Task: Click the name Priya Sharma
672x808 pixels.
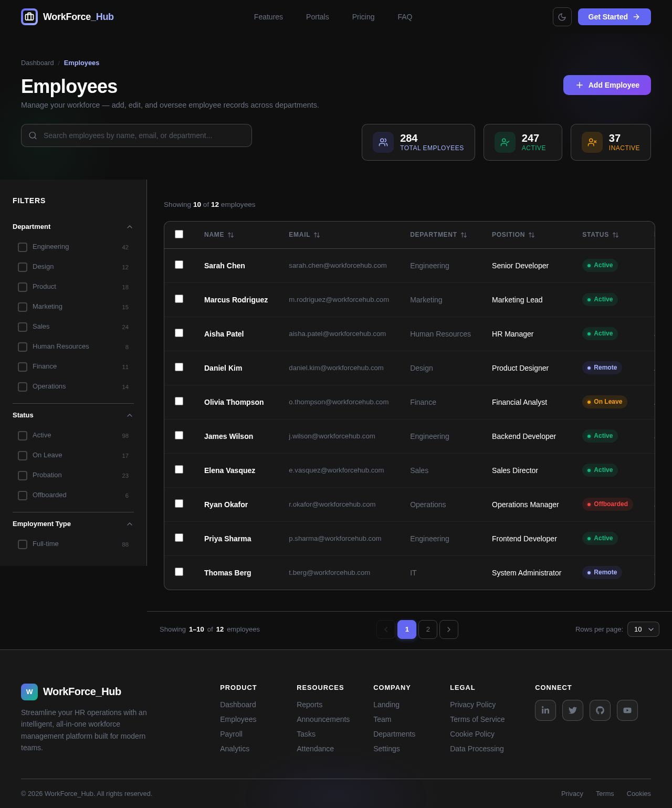Action: click(x=227, y=539)
